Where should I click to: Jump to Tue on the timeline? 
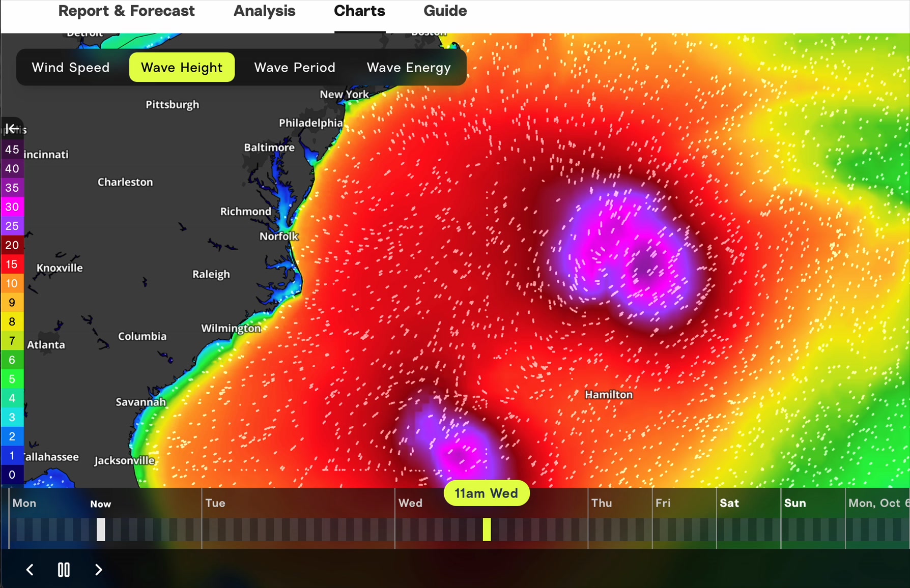(x=215, y=503)
